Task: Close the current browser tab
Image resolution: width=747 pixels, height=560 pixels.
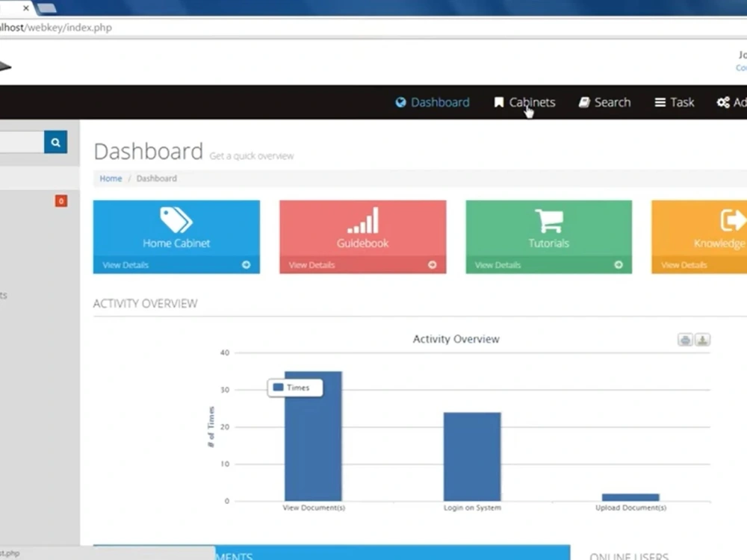Action: [x=25, y=8]
